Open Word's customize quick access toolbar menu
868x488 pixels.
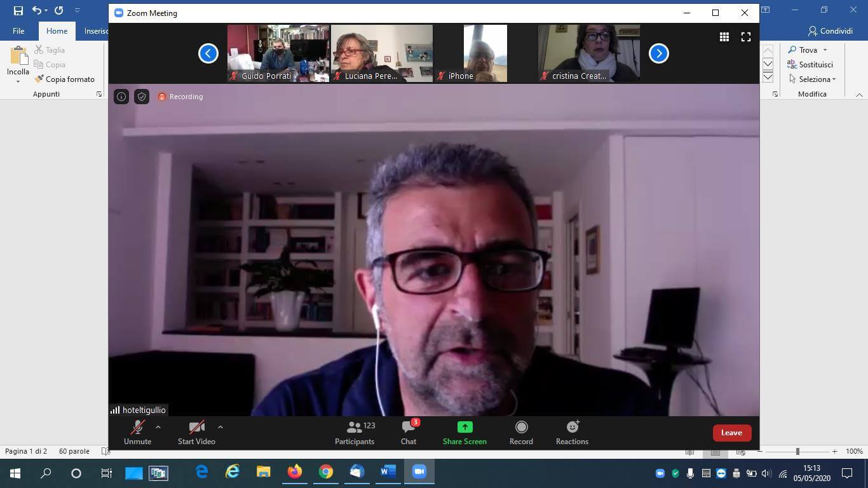78,11
